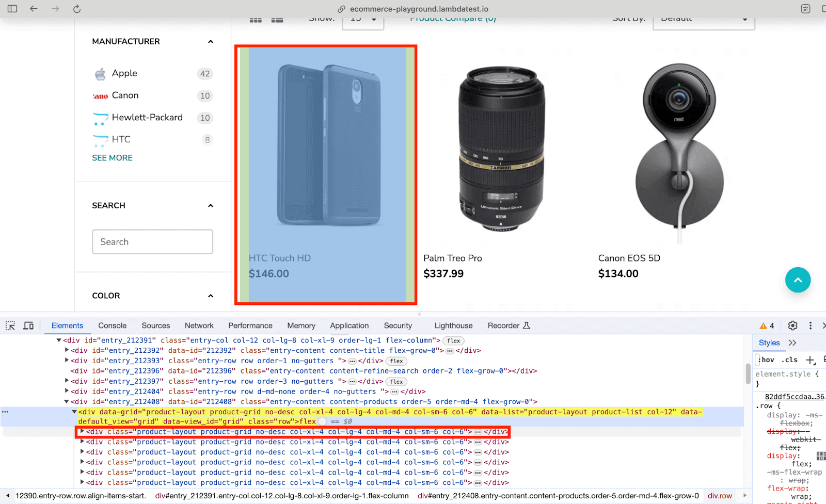Open the Palm Treo Pro product title

453,258
